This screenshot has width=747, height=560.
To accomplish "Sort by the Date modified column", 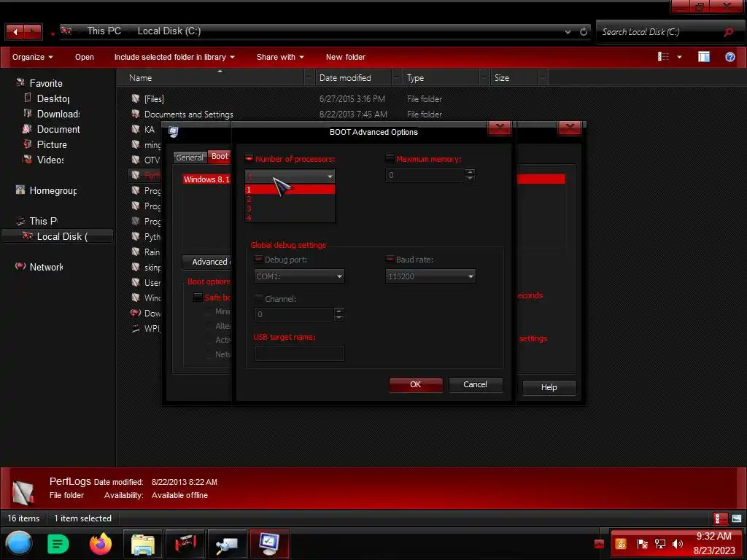I will click(x=352, y=78).
